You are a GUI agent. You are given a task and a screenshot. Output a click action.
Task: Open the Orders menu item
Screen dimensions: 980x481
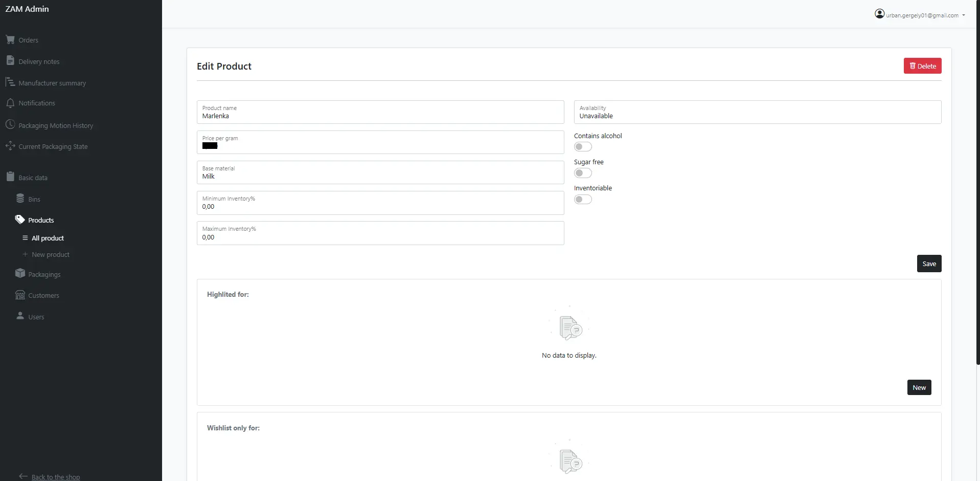(x=29, y=40)
